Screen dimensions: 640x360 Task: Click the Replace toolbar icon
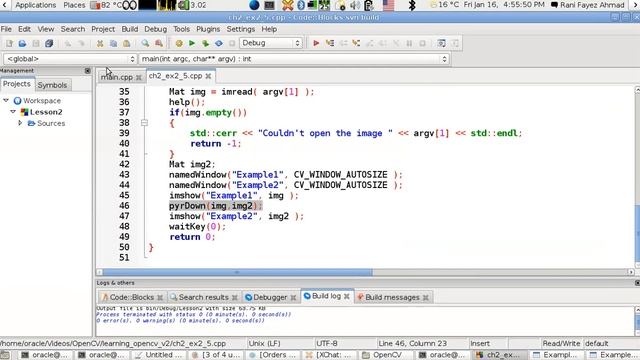click(x=159, y=43)
